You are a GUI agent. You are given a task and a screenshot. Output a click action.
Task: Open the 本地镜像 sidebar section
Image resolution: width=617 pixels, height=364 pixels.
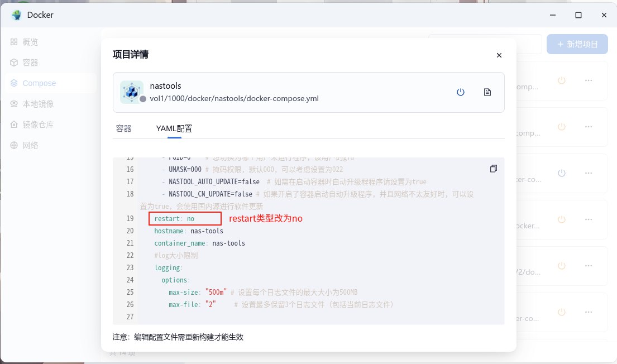coord(38,104)
